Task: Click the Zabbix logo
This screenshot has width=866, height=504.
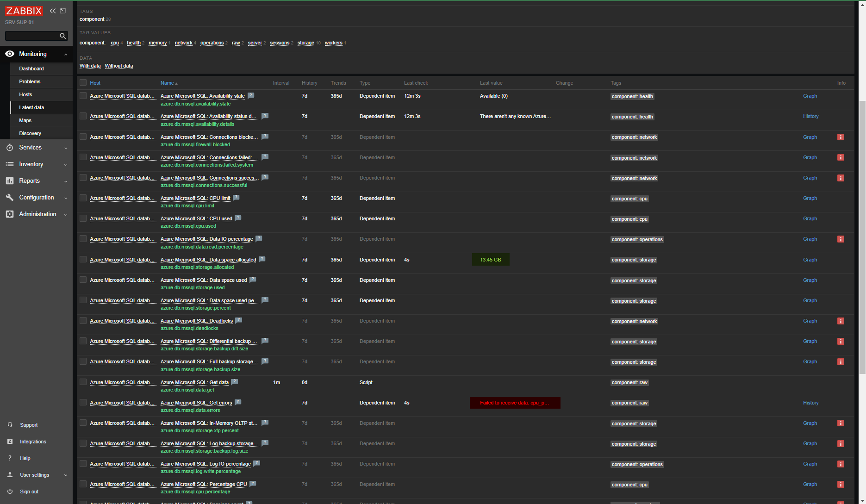Action: 24,11
